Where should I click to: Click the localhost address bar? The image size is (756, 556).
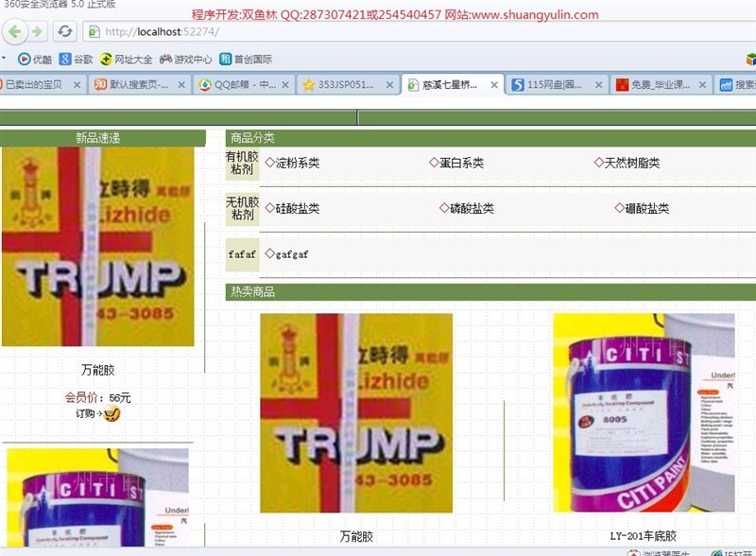[420, 32]
